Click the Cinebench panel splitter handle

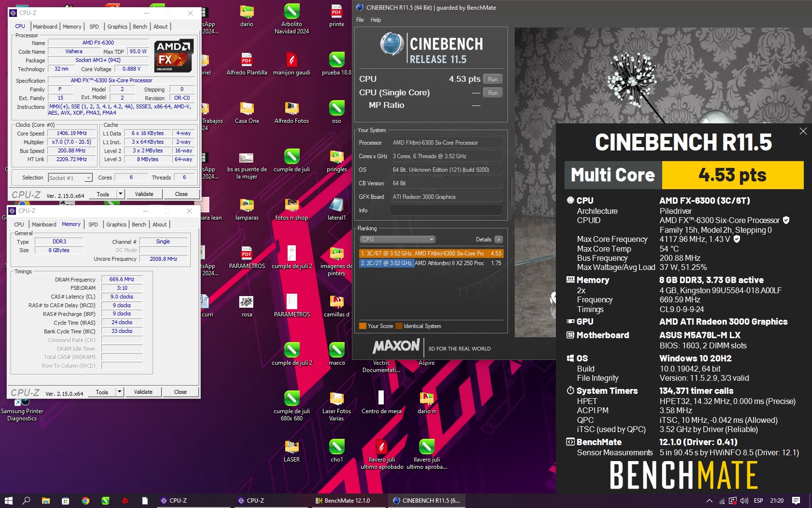[x=511, y=192]
